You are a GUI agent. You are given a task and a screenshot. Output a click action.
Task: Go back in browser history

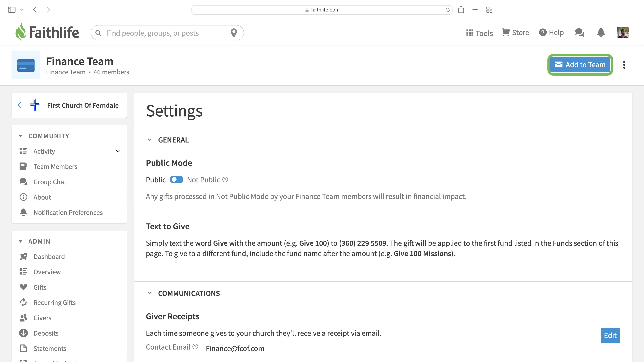point(35,10)
